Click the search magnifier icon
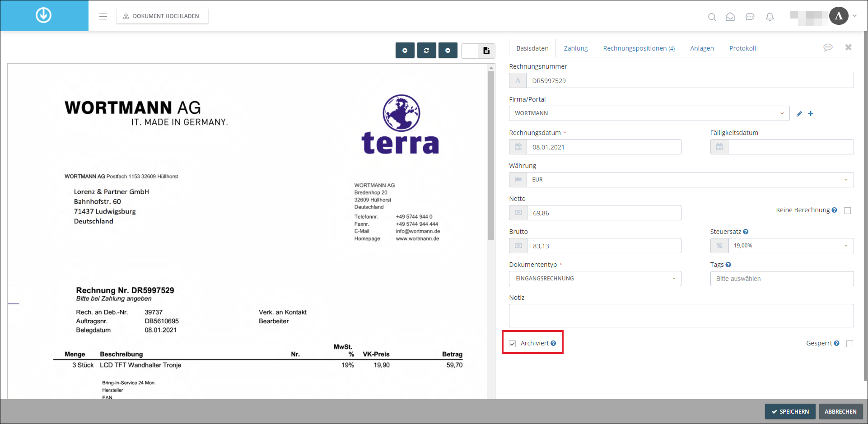Viewport: 868px width, 424px height. tap(712, 17)
